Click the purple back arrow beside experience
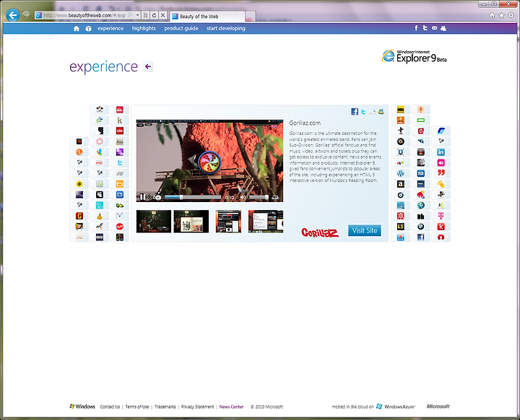The image size is (520, 420). click(x=148, y=66)
